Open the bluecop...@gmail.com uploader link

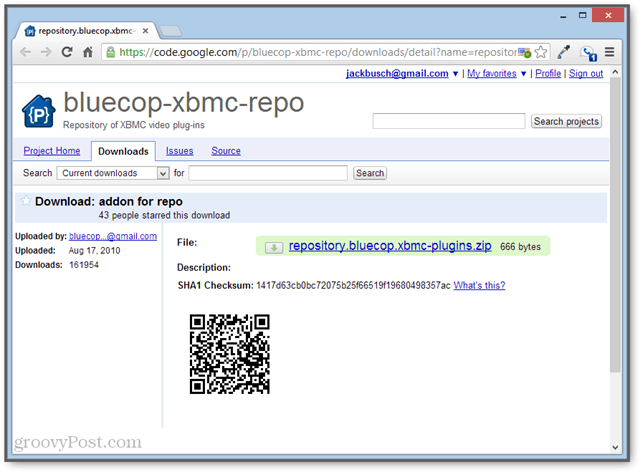[x=113, y=236]
